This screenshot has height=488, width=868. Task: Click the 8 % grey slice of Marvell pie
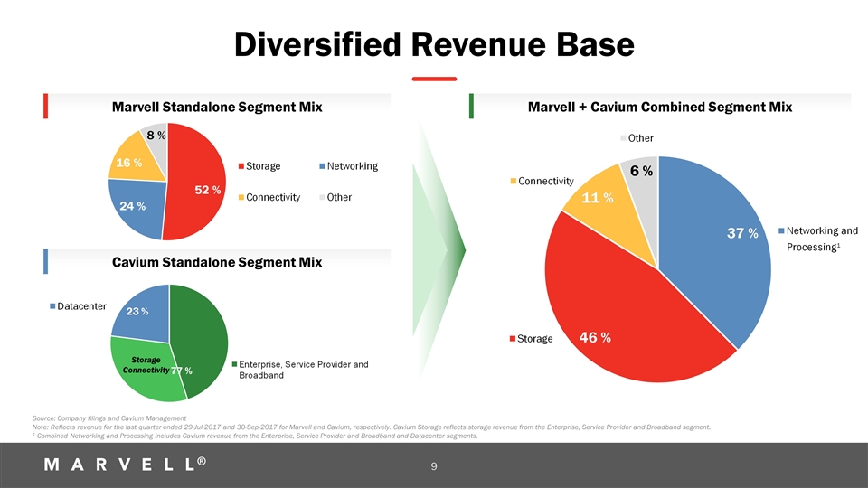[156, 135]
